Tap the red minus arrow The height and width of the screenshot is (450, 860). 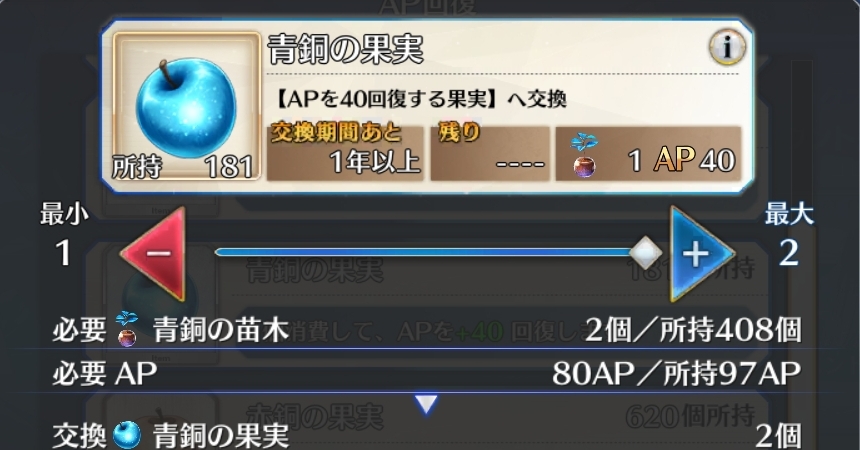click(x=154, y=254)
